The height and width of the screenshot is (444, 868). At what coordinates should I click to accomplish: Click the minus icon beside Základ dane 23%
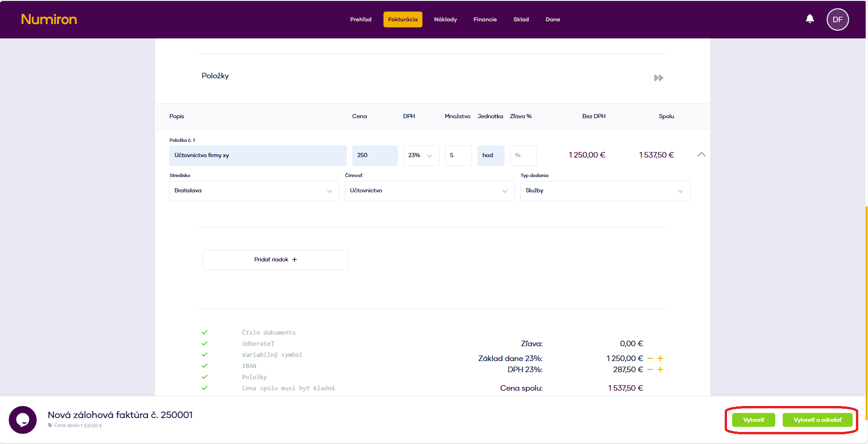pyautogui.click(x=650, y=358)
